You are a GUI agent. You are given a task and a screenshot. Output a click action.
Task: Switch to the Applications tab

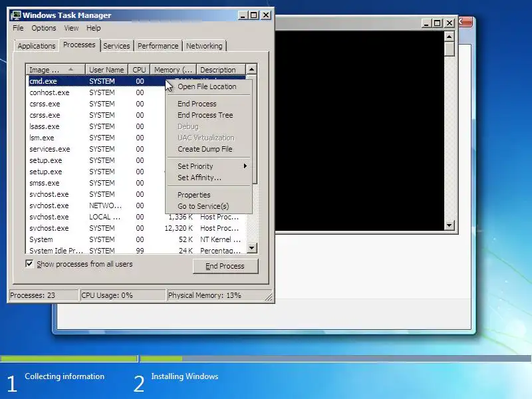tap(37, 46)
